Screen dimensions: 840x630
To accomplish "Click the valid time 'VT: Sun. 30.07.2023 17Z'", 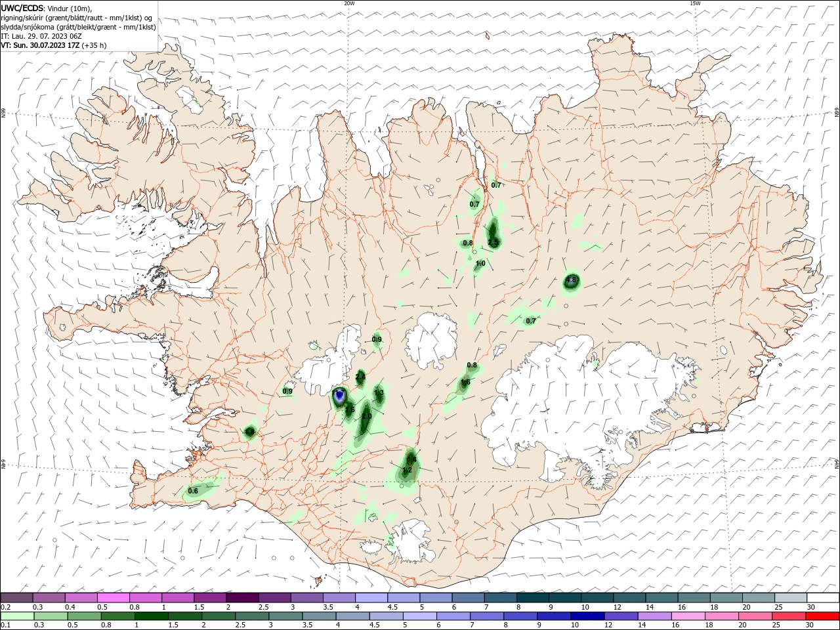I will coord(40,45).
